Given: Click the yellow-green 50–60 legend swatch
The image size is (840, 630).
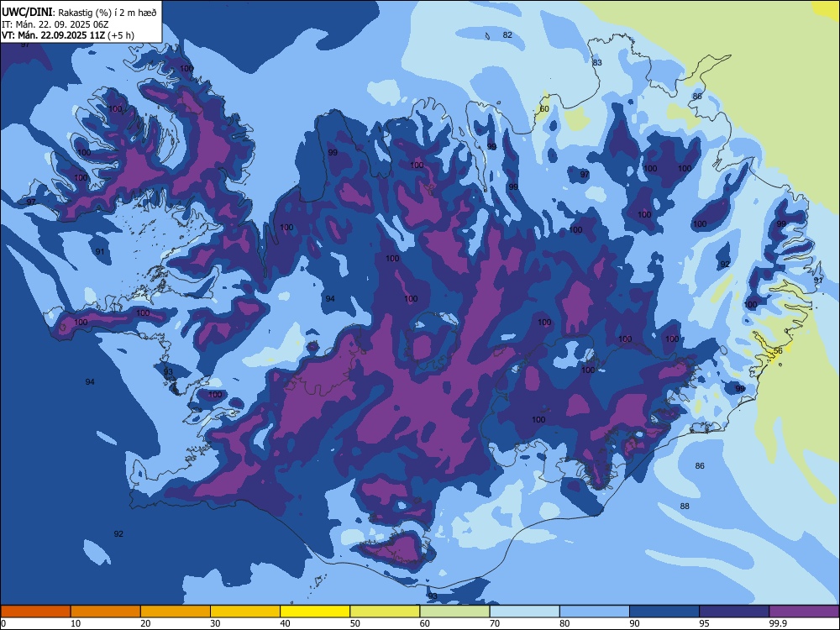Looking at the screenshot, I should (x=386, y=612).
